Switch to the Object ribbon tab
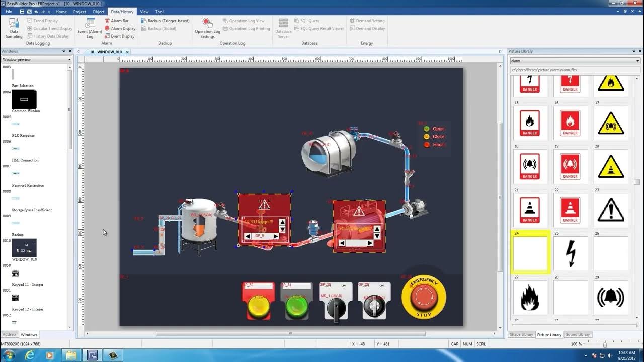Image resolution: width=644 pixels, height=362 pixels. 98,12
